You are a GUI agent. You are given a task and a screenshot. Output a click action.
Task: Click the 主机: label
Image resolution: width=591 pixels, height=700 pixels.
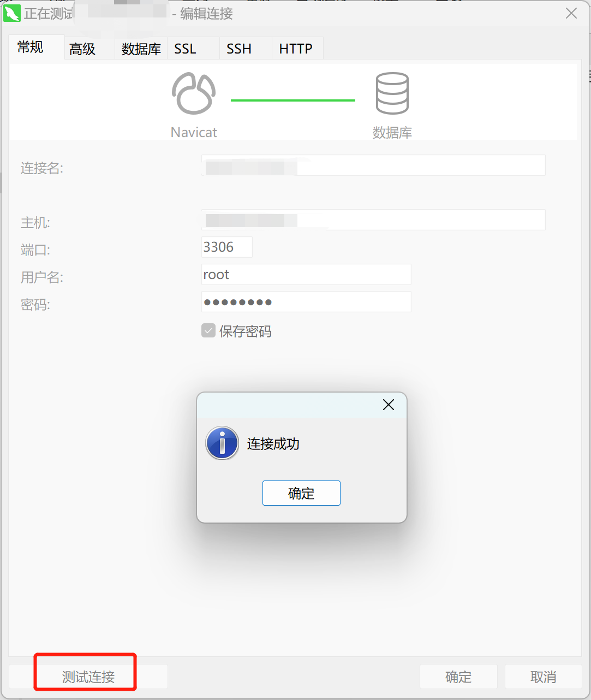(x=35, y=223)
